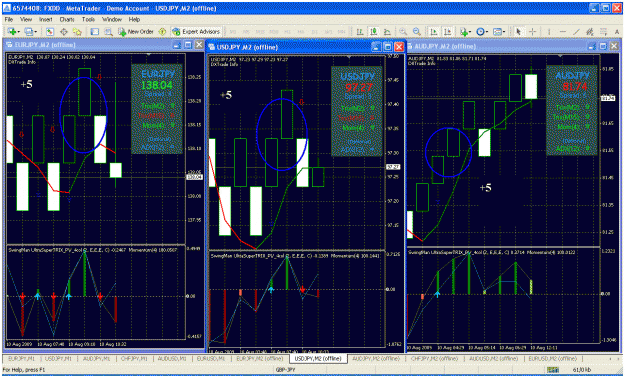Screen dimensions: 625x376
Task: Expand the Profiles dropdown arrow
Action: click(x=36, y=32)
